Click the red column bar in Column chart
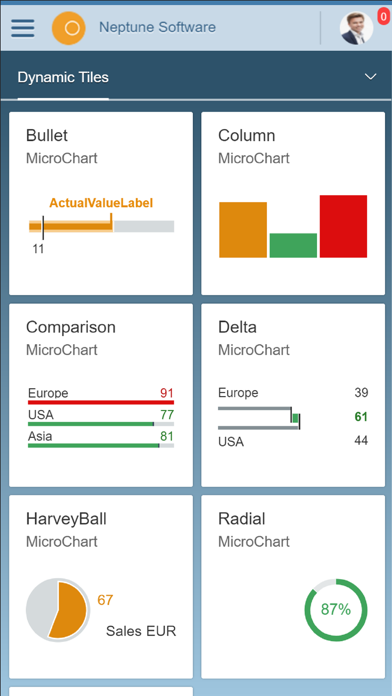Viewport: 392px width, 696px height. (343, 226)
